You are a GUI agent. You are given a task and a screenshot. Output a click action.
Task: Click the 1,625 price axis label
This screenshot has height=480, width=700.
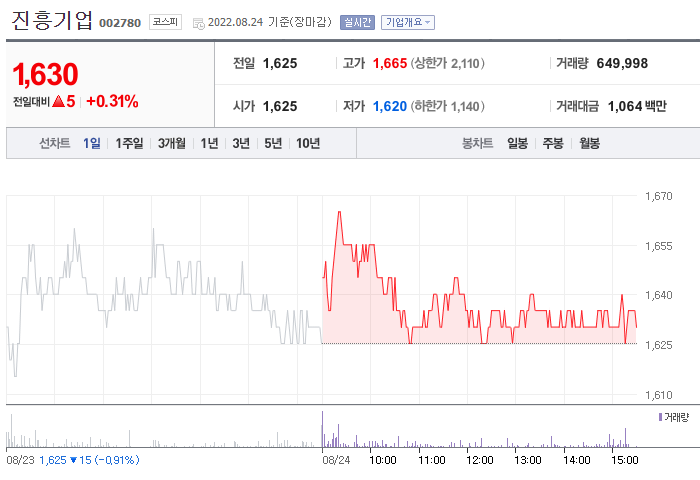click(x=658, y=345)
